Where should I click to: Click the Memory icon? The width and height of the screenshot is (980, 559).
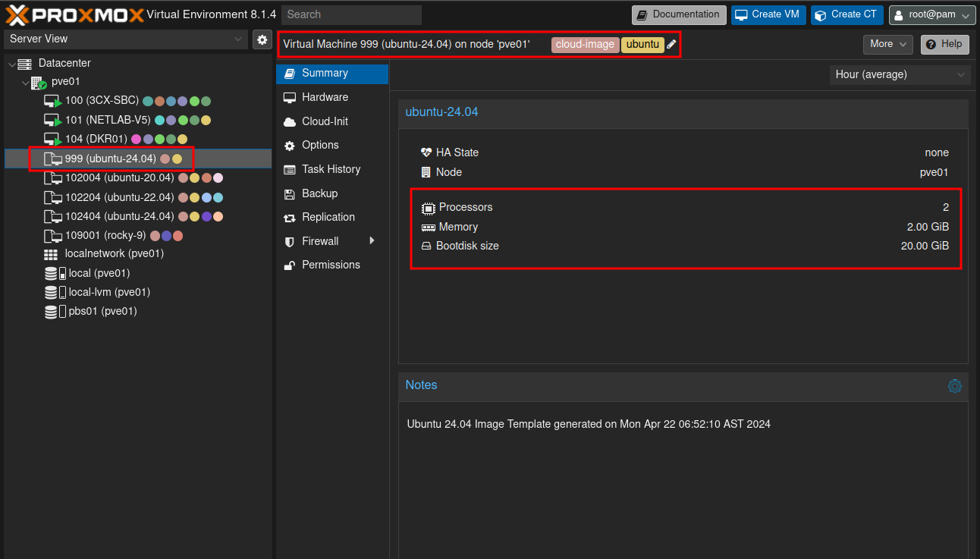[428, 228]
